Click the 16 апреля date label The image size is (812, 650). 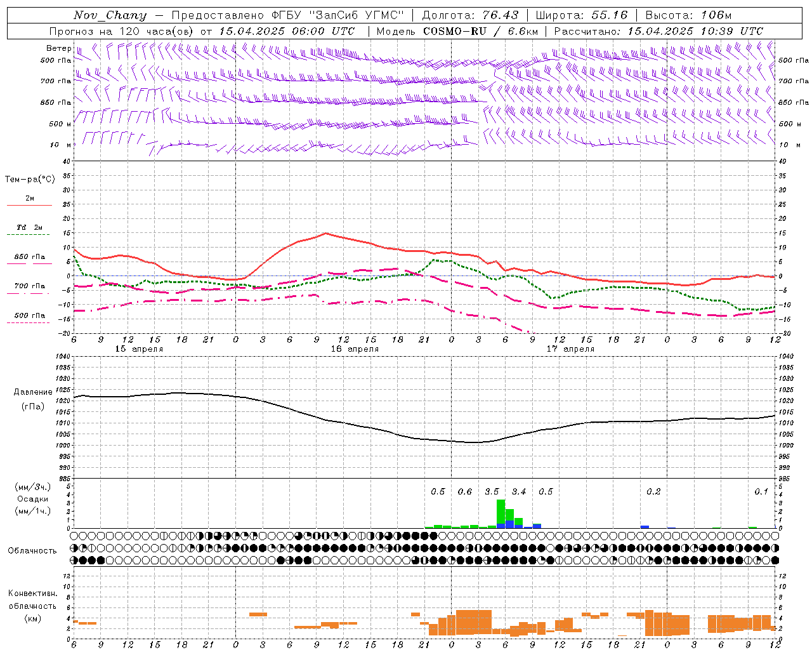point(354,349)
